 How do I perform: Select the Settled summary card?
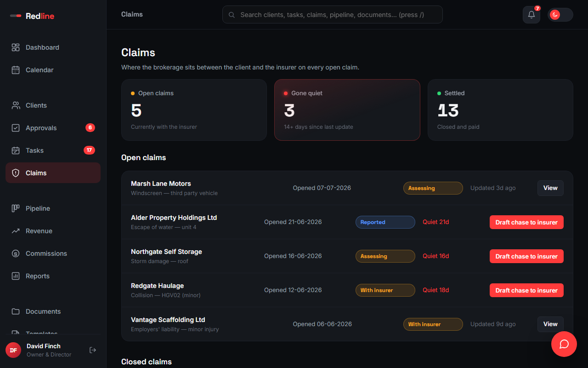[500, 110]
